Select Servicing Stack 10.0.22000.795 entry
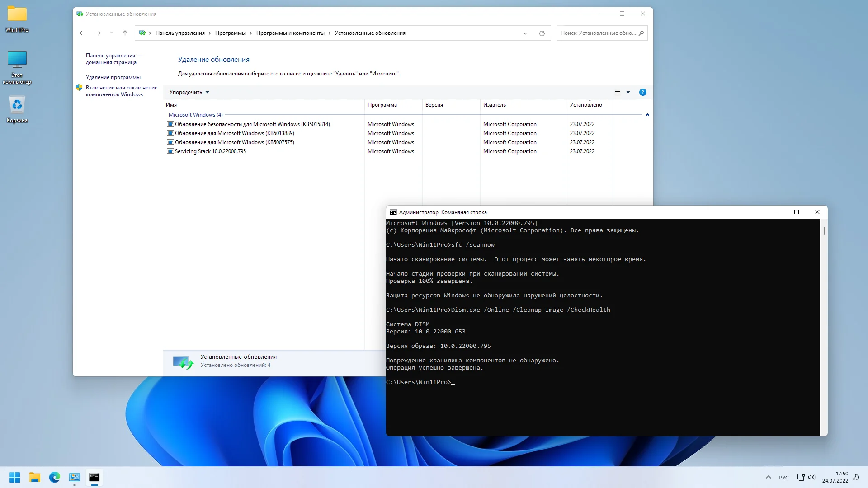The height and width of the screenshot is (488, 868). [210, 151]
